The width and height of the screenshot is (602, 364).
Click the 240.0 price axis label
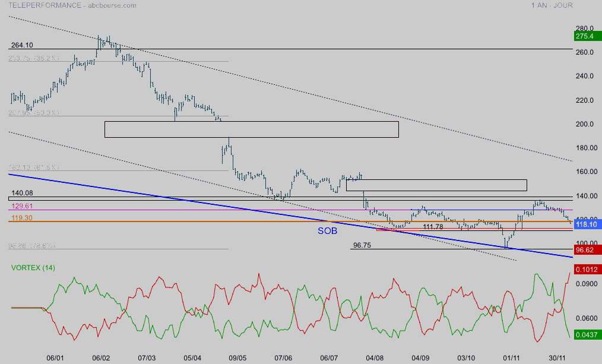click(585, 76)
